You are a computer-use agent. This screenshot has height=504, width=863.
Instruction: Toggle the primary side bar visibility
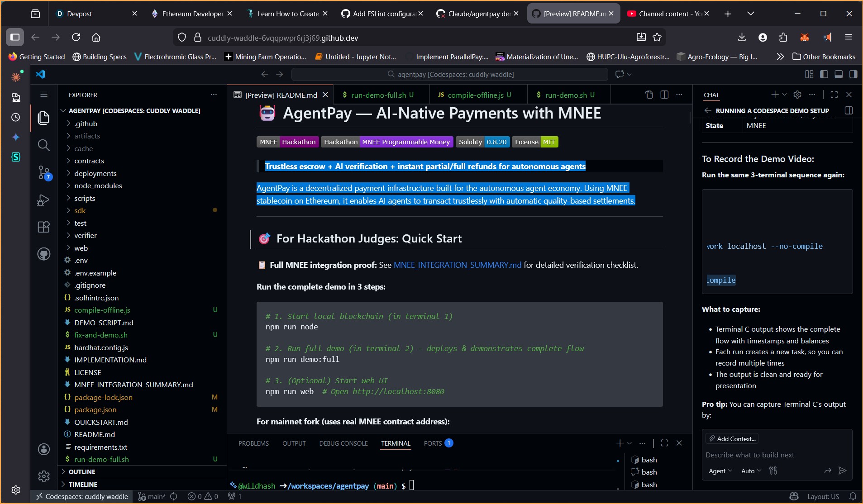click(x=824, y=74)
